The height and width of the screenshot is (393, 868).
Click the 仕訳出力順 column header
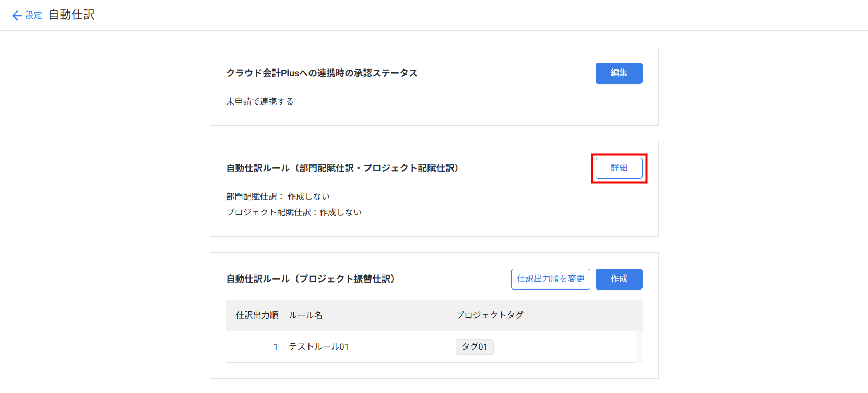click(x=256, y=315)
